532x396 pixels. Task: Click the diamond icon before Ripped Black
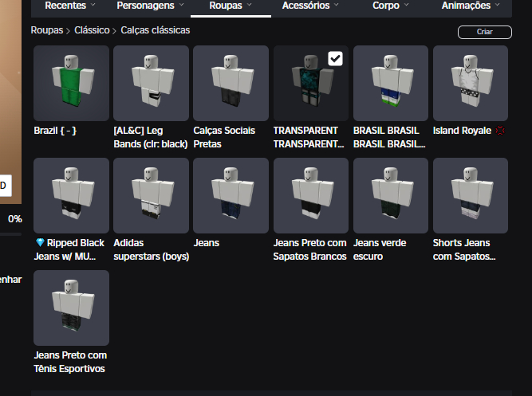point(40,242)
